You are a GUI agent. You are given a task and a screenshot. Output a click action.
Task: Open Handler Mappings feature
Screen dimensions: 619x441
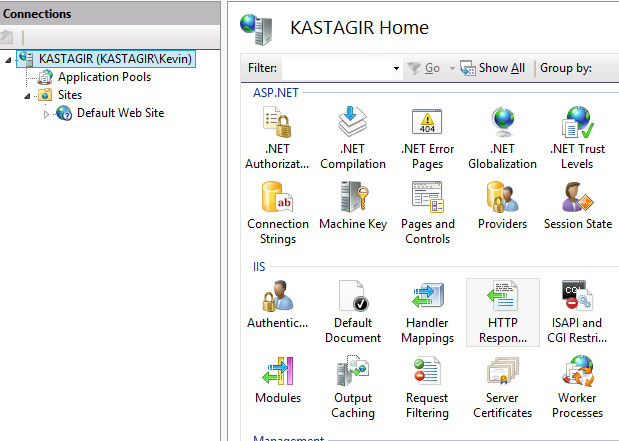[x=428, y=312]
